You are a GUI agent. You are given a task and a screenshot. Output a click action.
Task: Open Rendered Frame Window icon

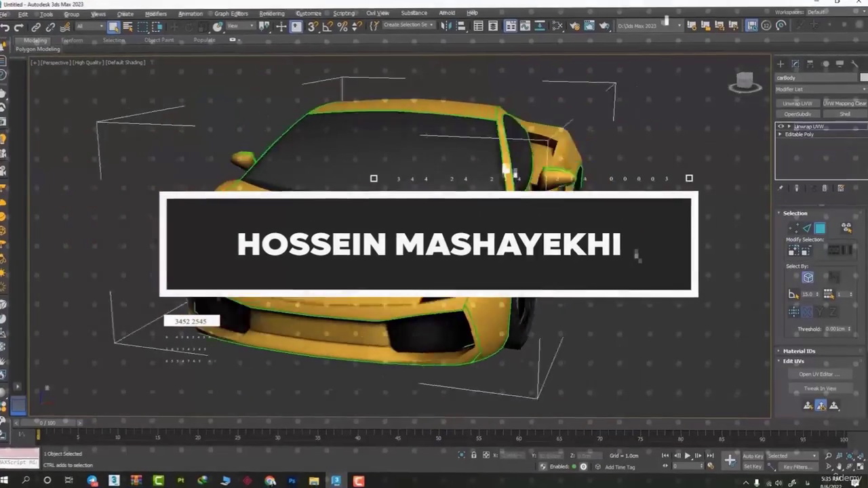point(589,26)
